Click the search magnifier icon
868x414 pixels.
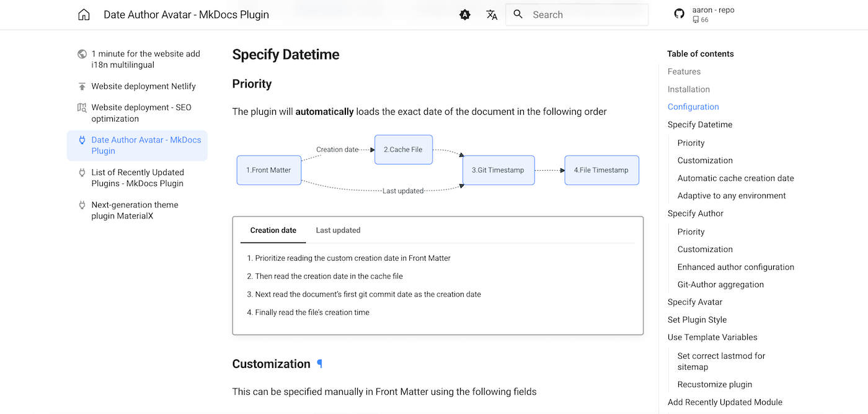[518, 14]
